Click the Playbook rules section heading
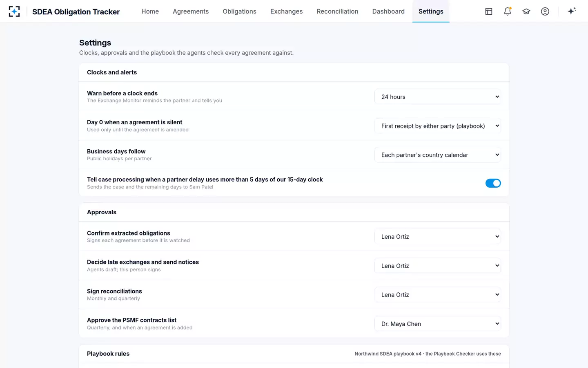This screenshot has height=368, width=588. (108, 354)
